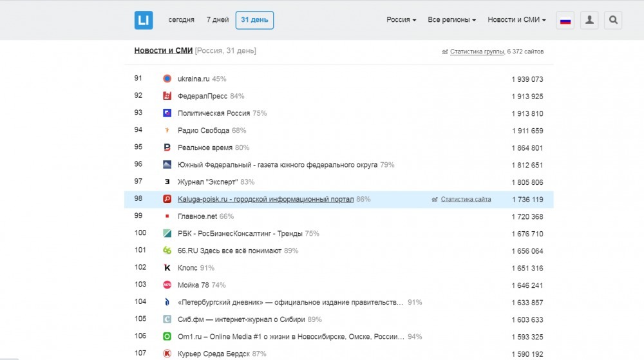Select the Russian flag language icon
The height and width of the screenshot is (360, 644).
click(x=565, y=20)
